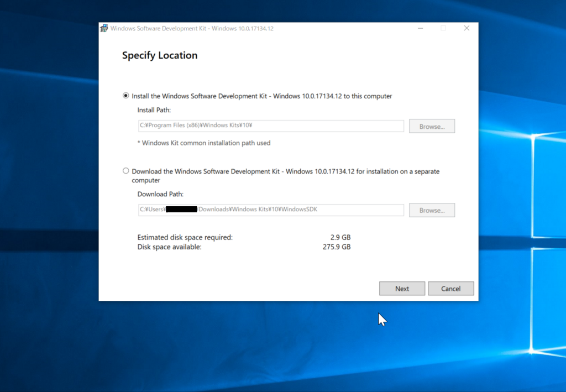Viewport: 566px width, 392px height.
Task: Click the "Download Path:" label
Action: click(x=160, y=194)
